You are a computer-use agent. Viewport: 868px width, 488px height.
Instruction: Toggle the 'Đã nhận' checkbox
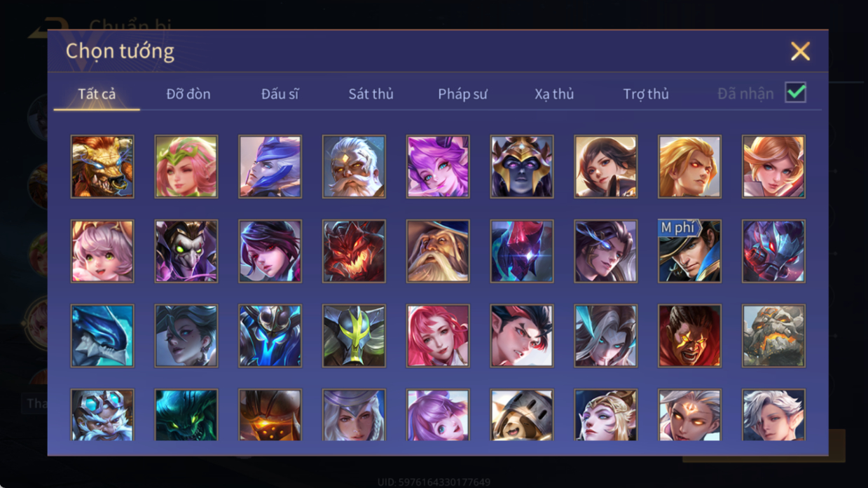coord(795,93)
